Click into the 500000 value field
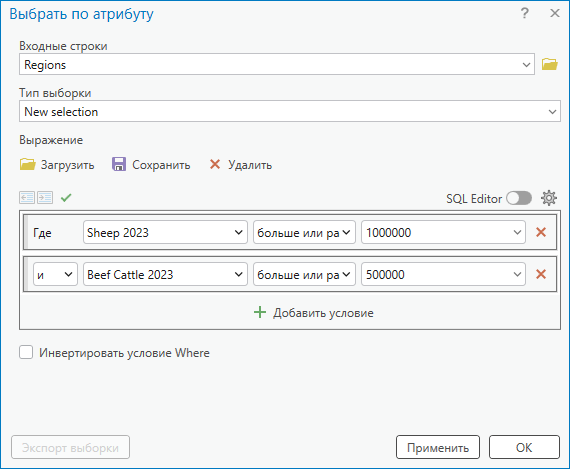 443,274
